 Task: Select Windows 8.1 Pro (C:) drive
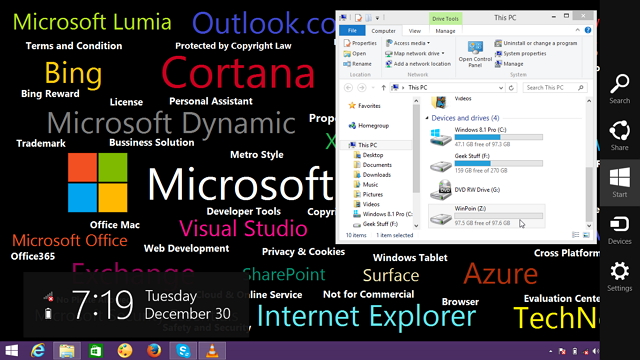click(x=487, y=137)
